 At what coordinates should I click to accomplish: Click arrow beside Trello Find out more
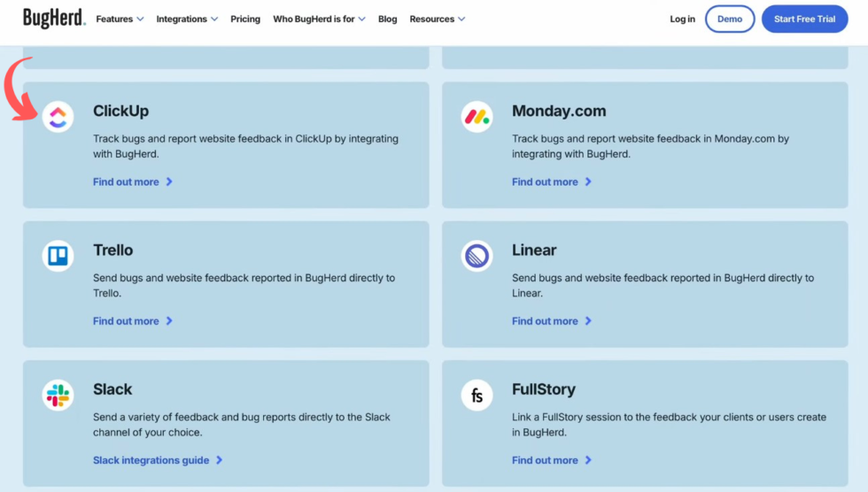[x=169, y=321]
